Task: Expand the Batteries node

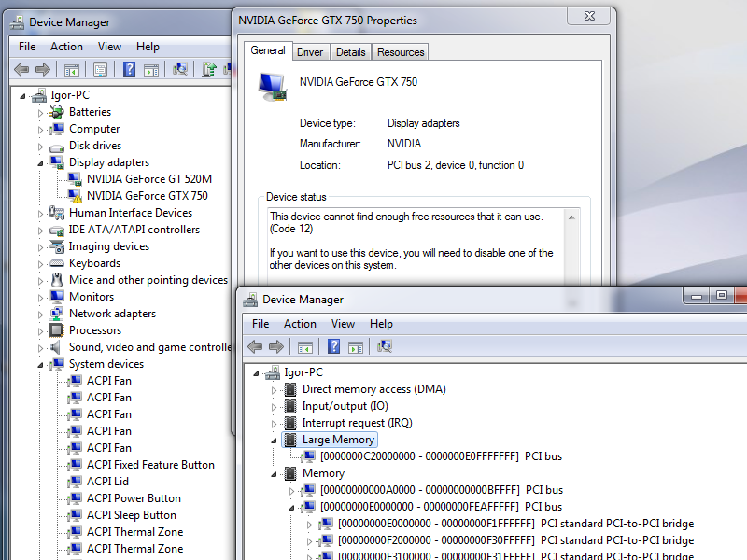Action: point(40,113)
